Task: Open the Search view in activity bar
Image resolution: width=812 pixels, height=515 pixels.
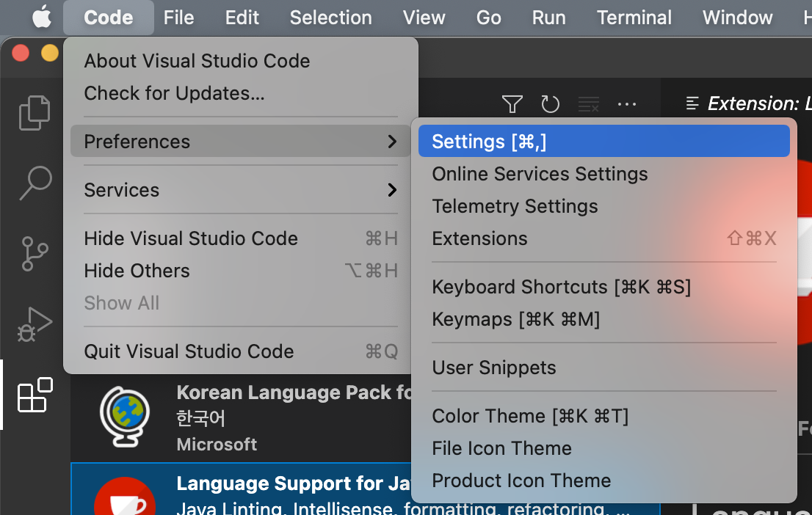Action: click(35, 183)
